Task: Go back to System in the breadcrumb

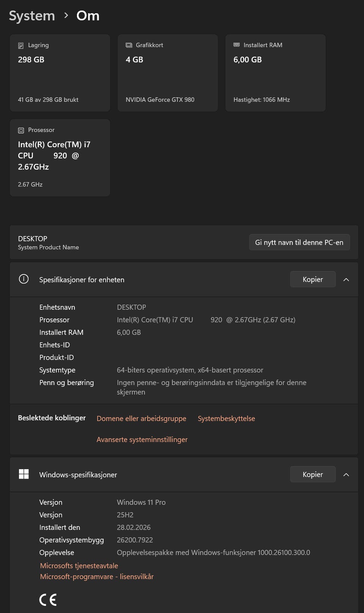Action: click(x=32, y=16)
